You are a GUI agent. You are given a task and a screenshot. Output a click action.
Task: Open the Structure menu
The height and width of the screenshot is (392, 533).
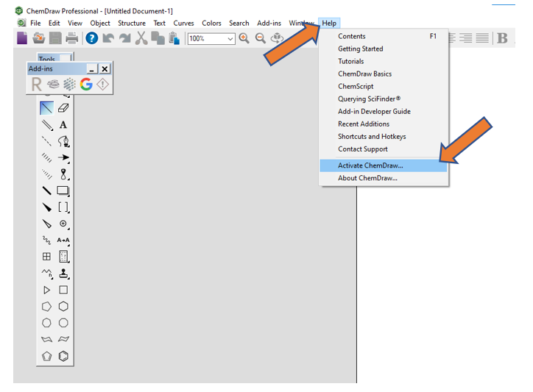[x=132, y=23]
